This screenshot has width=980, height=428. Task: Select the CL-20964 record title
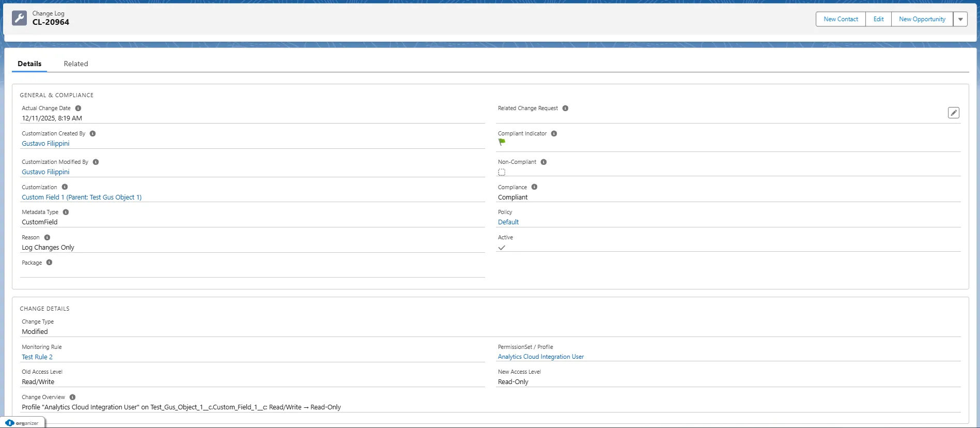[51, 22]
